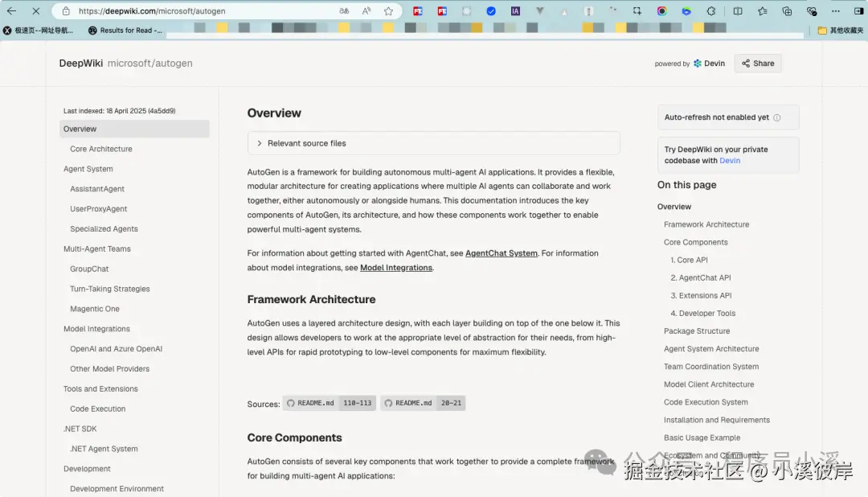Open Tools and Extensions in the sidebar
Image resolution: width=868 pixels, height=497 pixels.
[100, 388]
